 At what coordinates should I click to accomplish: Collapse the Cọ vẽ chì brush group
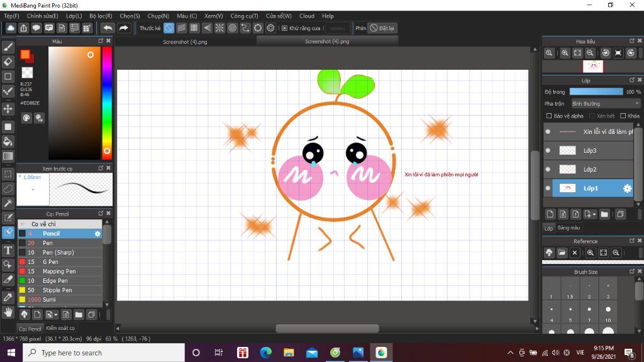tap(23, 224)
